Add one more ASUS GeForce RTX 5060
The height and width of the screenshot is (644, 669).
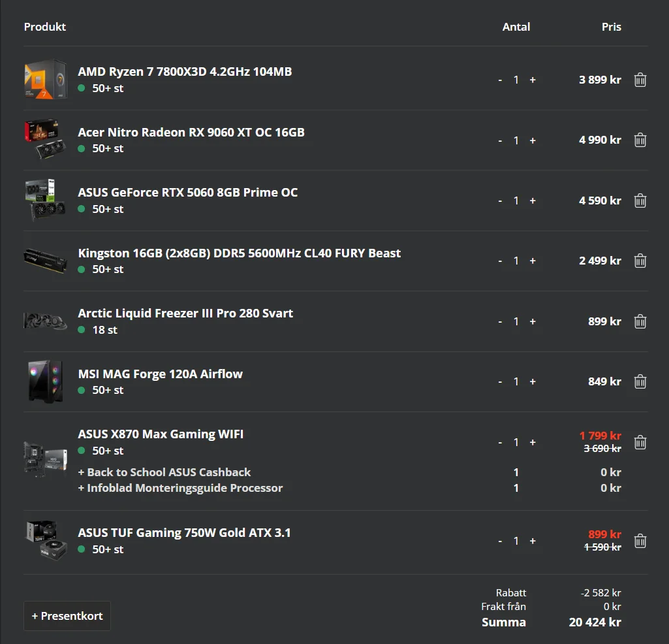tap(533, 201)
